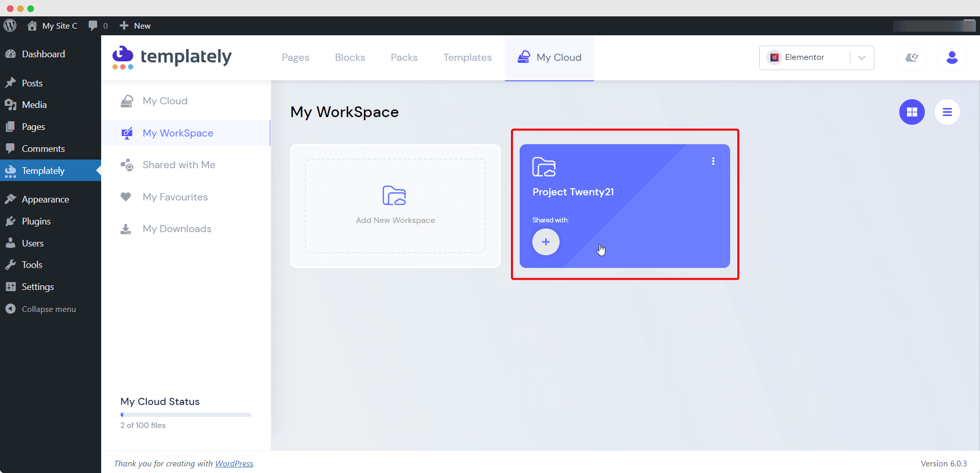Click the My Cloud Status progress bar
The image size is (980, 473).
[x=185, y=415]
